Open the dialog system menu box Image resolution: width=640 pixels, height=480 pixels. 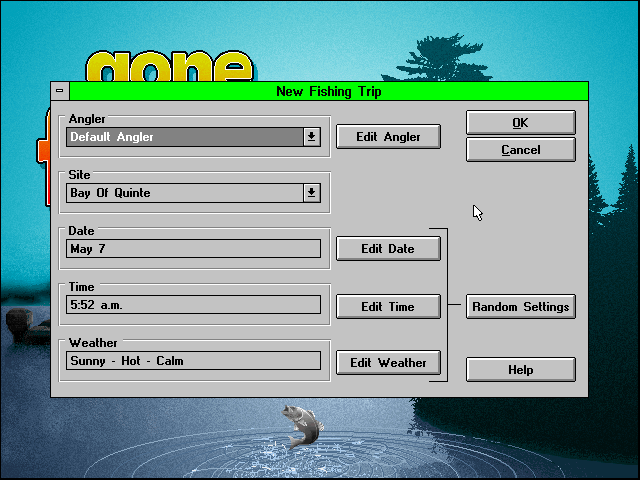coord(60,91)
